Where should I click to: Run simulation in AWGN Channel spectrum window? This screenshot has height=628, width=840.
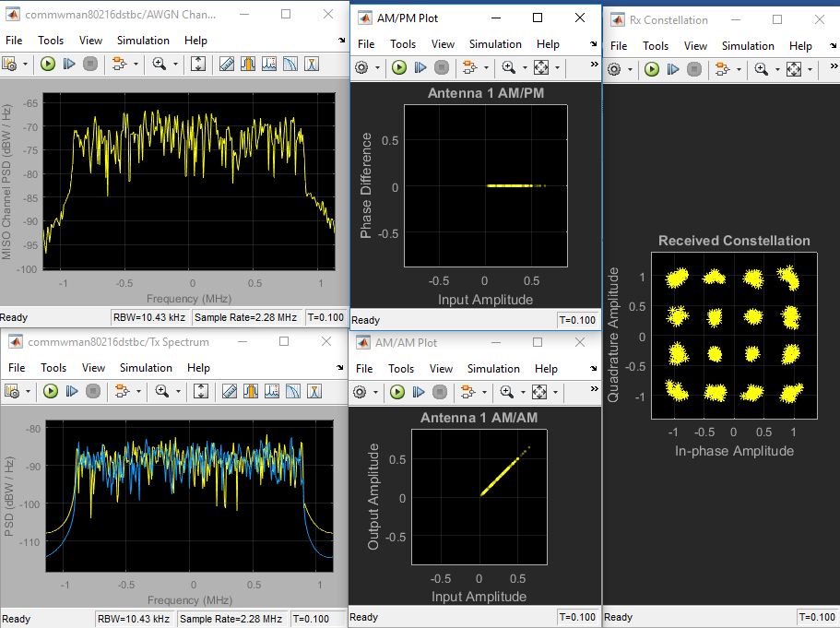(50, 65)
